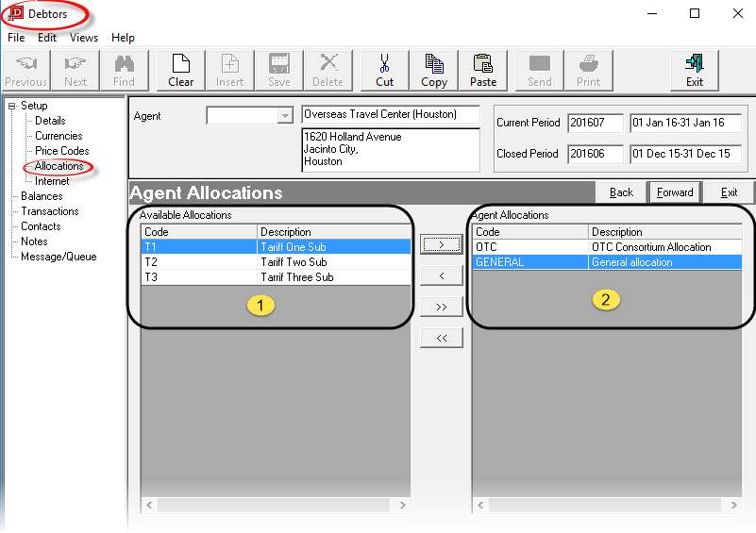Click Agent Allocations Description column header

click(x=665, y=232)
